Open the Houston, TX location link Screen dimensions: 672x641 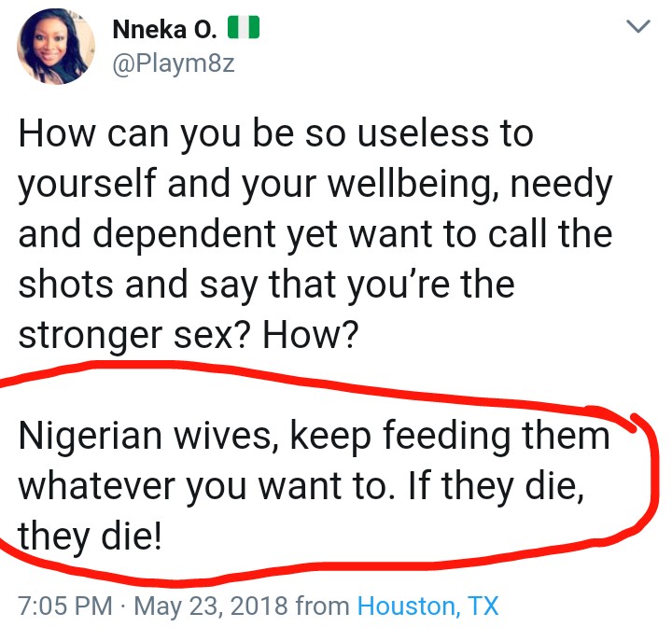click(x=428, y=606)
